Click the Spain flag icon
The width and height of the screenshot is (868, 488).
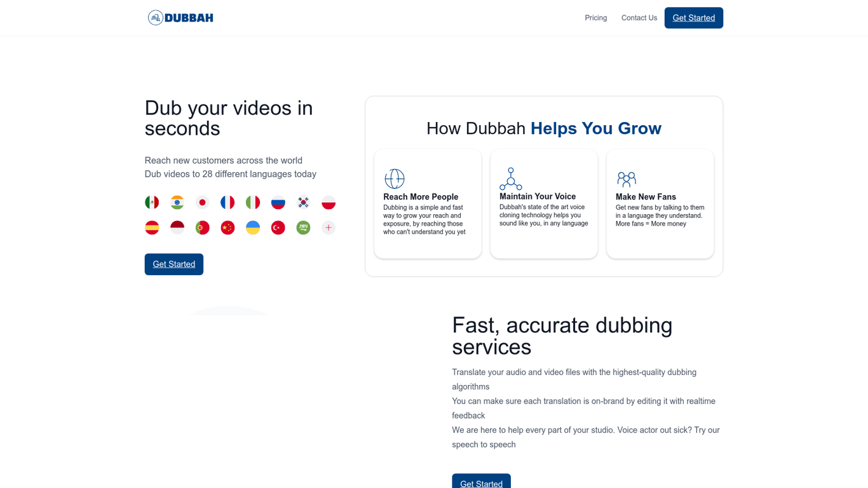152,227
